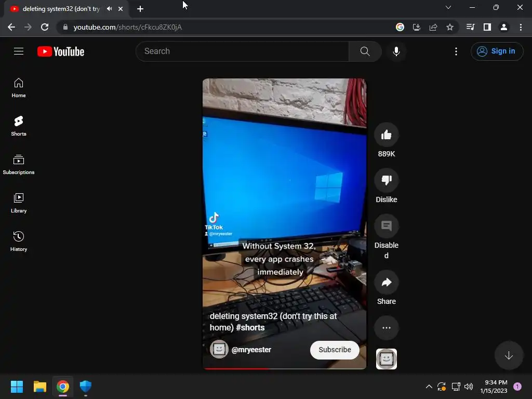The width and height of the screenshot is (532, 399).
Task: Click the disabled comments icon
Action: tap(386, 226)
